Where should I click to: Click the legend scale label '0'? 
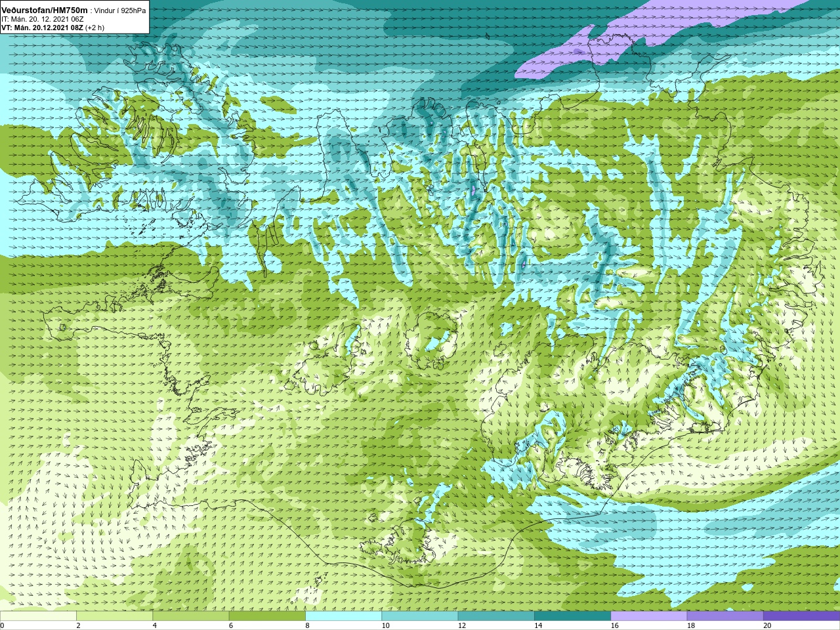pyautogui.click(x=2, y=625)
